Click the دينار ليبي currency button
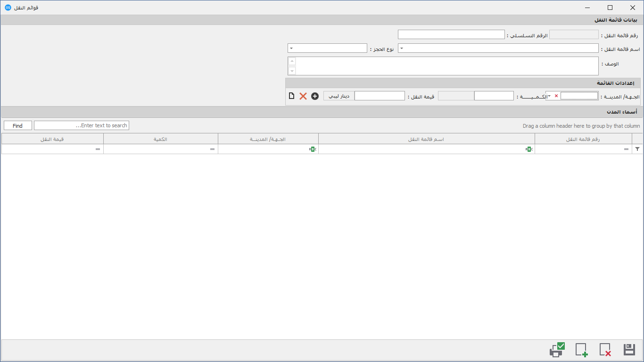Image resolution: width=644 pixels, height=362 pixels. click(339, 96)
